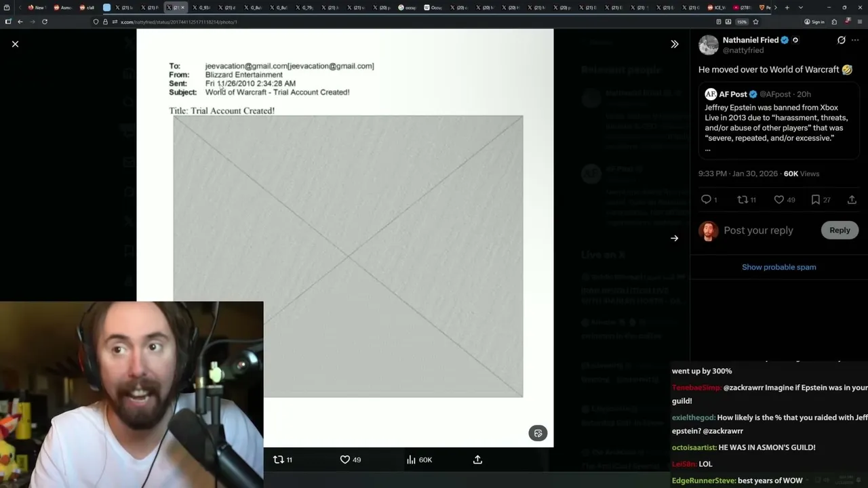Click the 150% zoom level indicator

pyautogui.click(x=741, y=22)
